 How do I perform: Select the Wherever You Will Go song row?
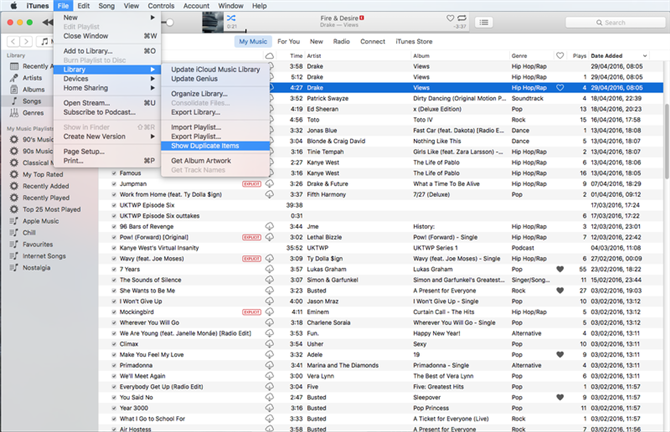[x=380, y=323]
